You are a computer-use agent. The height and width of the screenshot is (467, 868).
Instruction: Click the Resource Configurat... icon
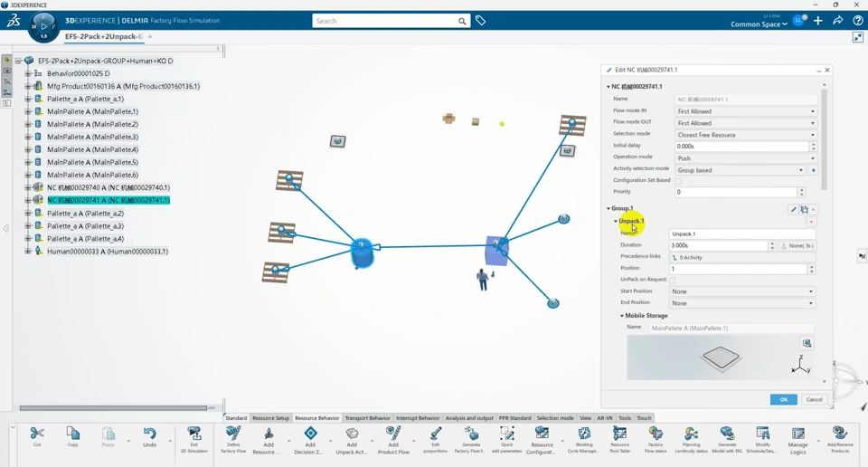coord(542,434)
